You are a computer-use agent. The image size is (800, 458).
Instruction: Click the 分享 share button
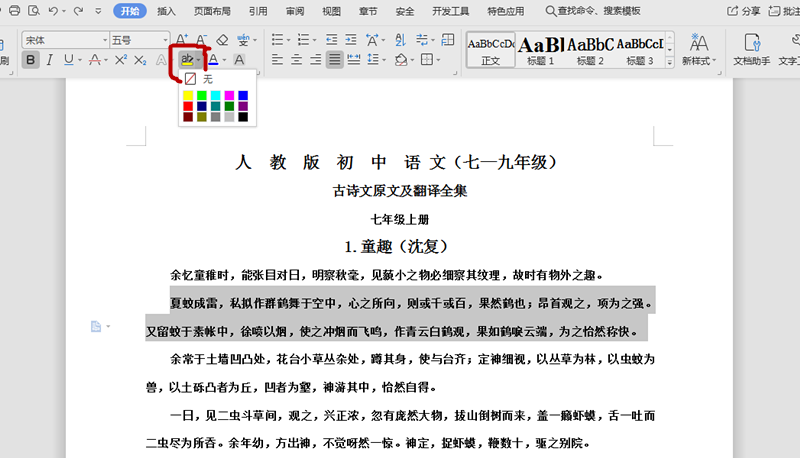744,11
